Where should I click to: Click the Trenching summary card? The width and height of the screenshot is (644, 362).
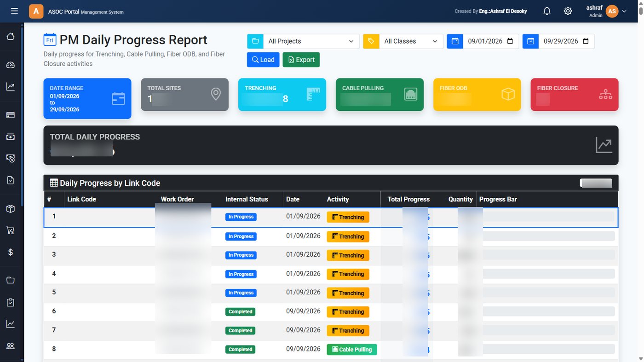(x=282, y=94)
